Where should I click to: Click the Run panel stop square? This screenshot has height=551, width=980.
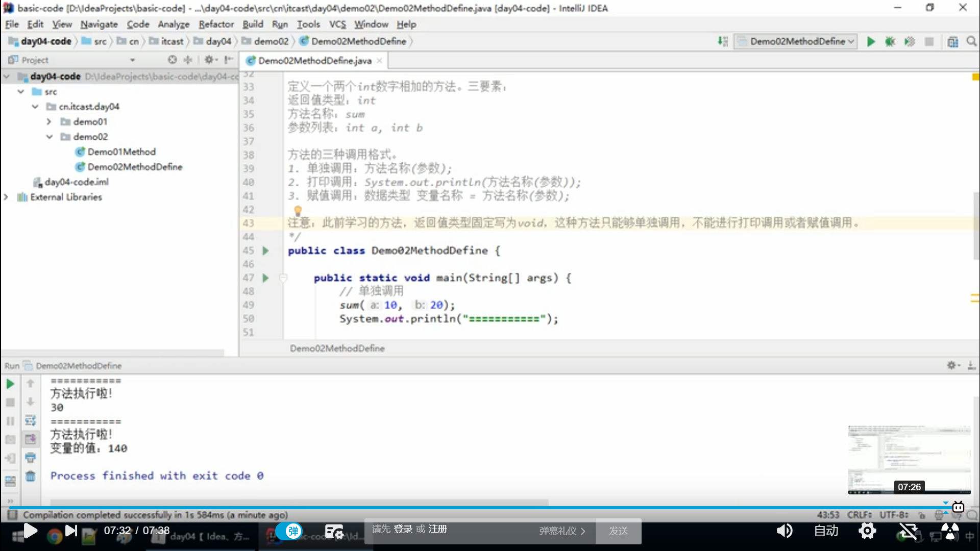click(10, 403)
